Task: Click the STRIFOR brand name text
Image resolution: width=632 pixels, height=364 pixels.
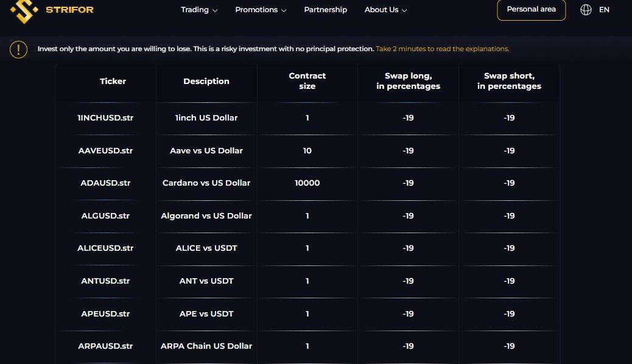Action: coord(70,10)
